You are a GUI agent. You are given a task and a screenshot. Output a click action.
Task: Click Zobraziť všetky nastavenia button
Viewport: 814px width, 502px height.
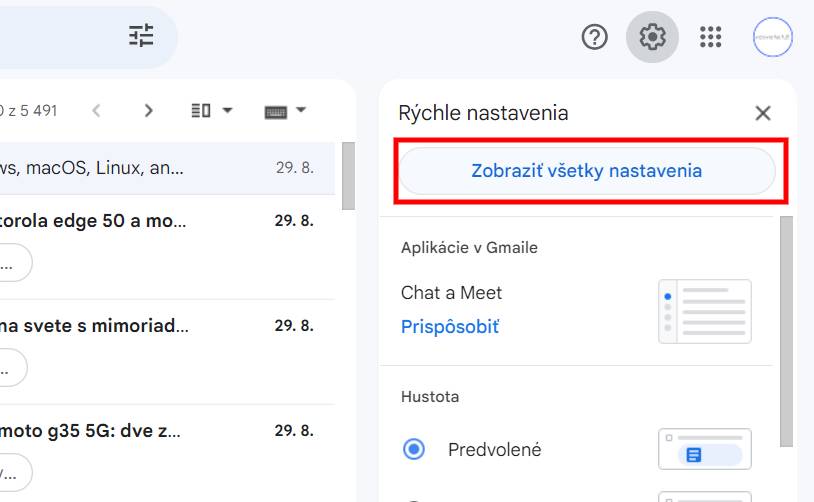click(587, 171)
